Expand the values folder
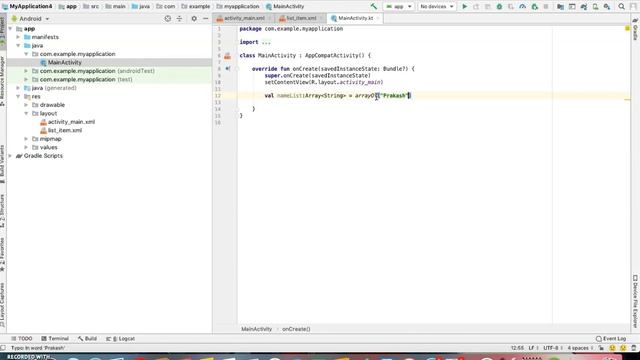Image resolution: width=640 pixels, height=360 pixels. (x=26, y=147)
